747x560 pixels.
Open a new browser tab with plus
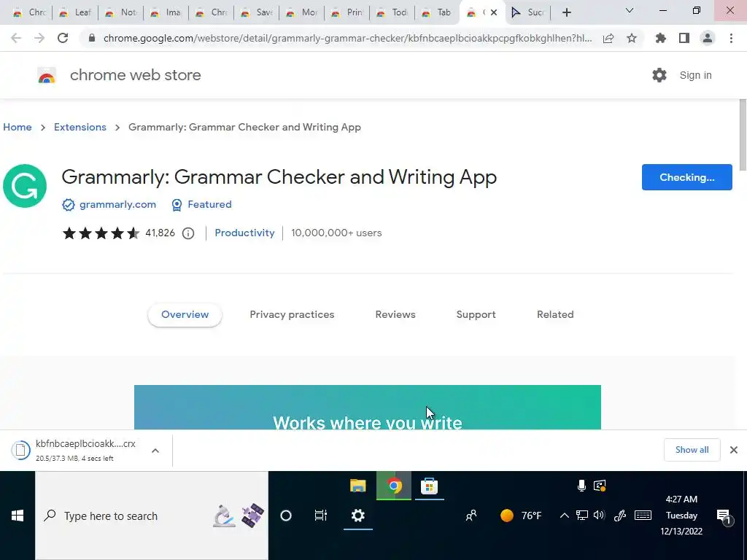click(566, 12)
